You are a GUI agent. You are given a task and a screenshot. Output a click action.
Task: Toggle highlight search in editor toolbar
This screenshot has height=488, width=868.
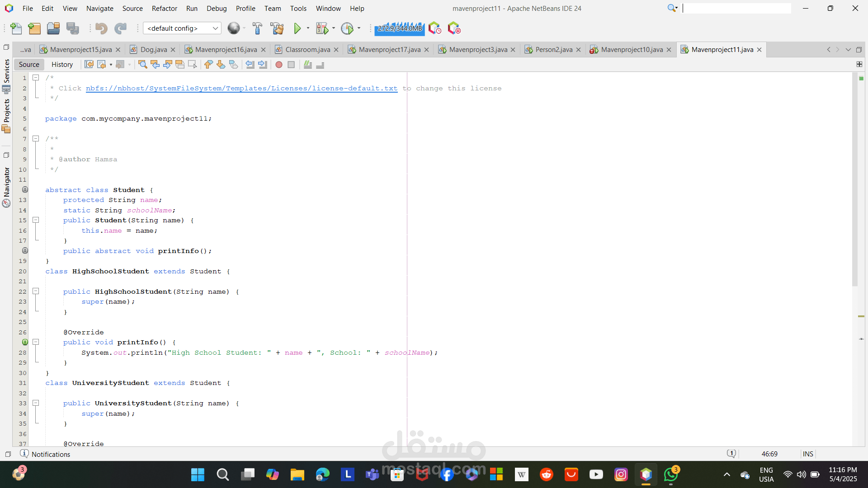coord(180,65)
